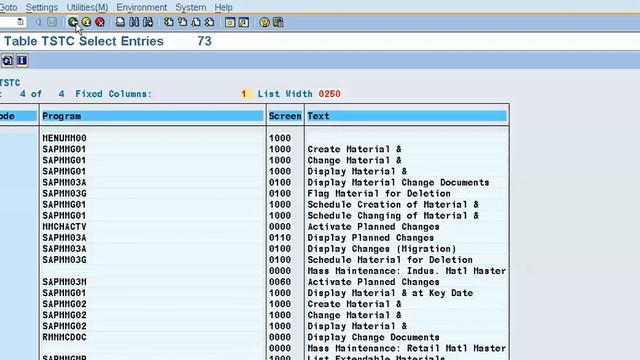Click the Find Next binoculars icon
The image size is (640, 360).
(x=148, y=22)
